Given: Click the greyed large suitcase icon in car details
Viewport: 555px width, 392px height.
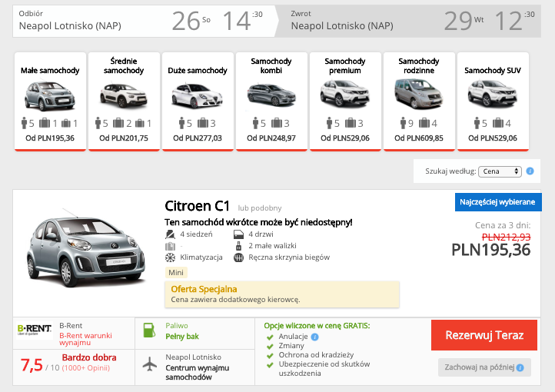Looking at the screenshot, I should tap(170, 246).
